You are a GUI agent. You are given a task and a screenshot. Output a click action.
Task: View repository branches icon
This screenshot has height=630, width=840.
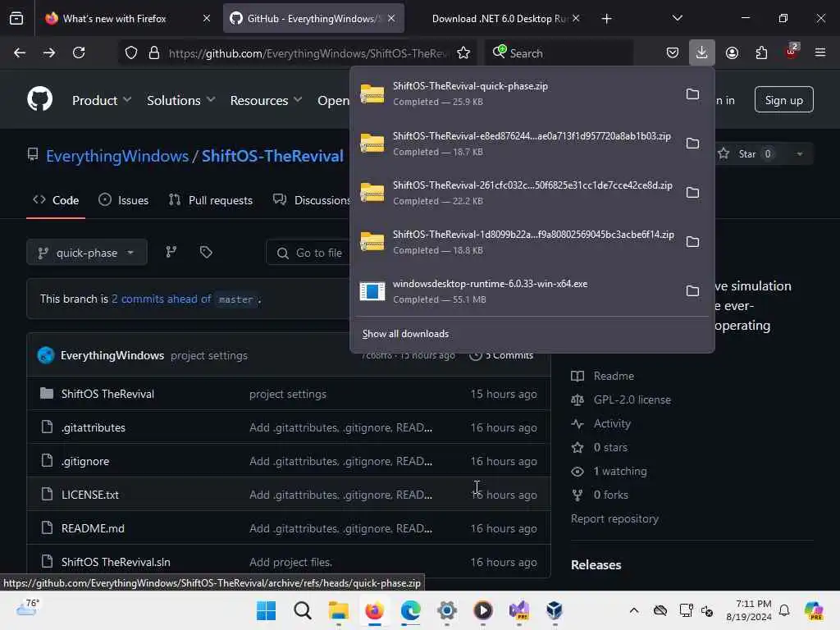pyautogui.click(x=171, y=252)
